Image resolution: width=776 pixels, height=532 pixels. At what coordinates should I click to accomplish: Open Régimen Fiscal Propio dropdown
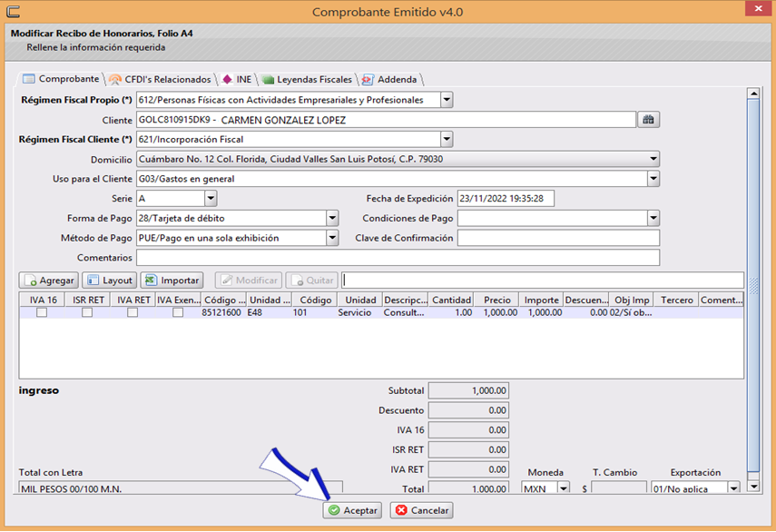[447, 100]
